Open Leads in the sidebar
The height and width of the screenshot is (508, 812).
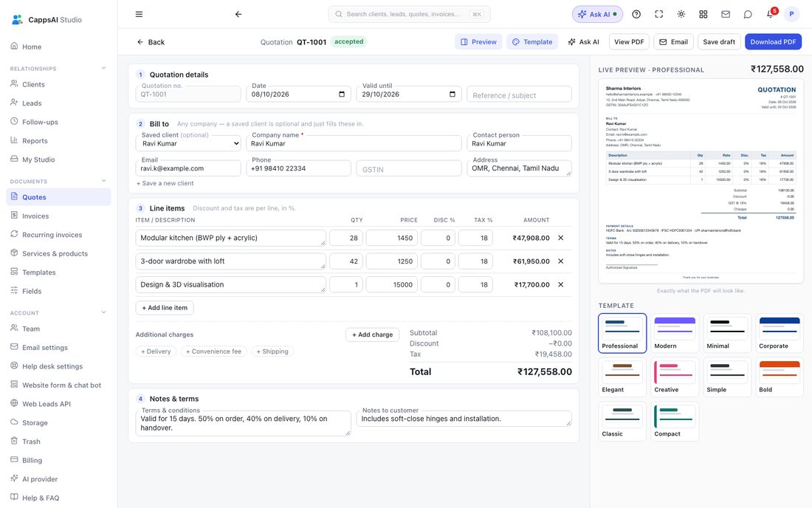pos(58,103)
